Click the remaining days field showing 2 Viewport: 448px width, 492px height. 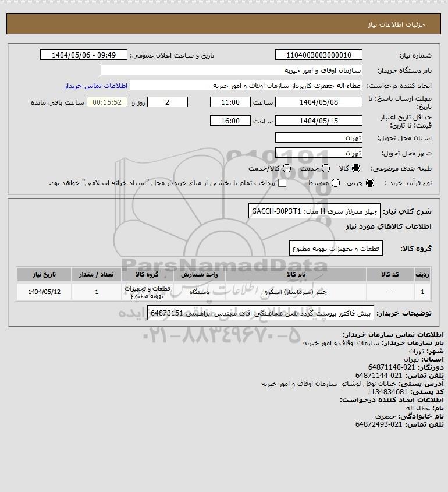pyautogui.click(x=168, y=102)
